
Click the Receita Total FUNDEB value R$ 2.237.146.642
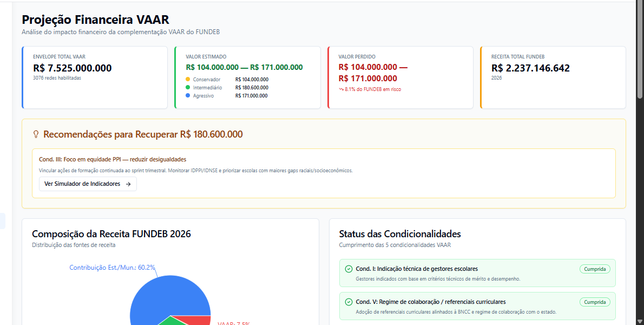[531, 68]
